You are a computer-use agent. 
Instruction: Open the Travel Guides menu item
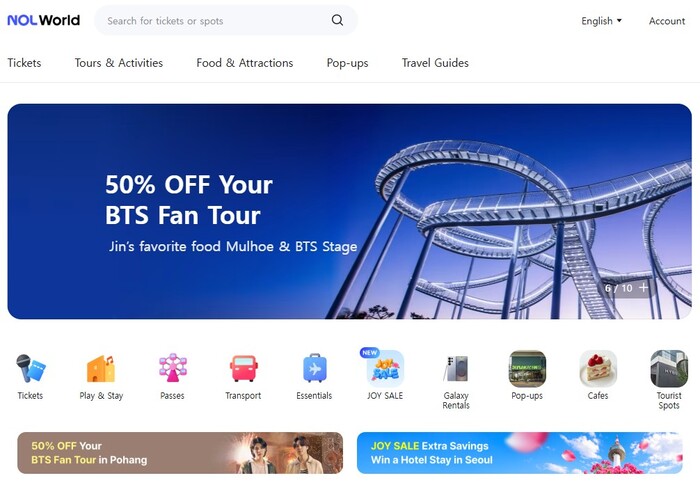tap(435, 63)
